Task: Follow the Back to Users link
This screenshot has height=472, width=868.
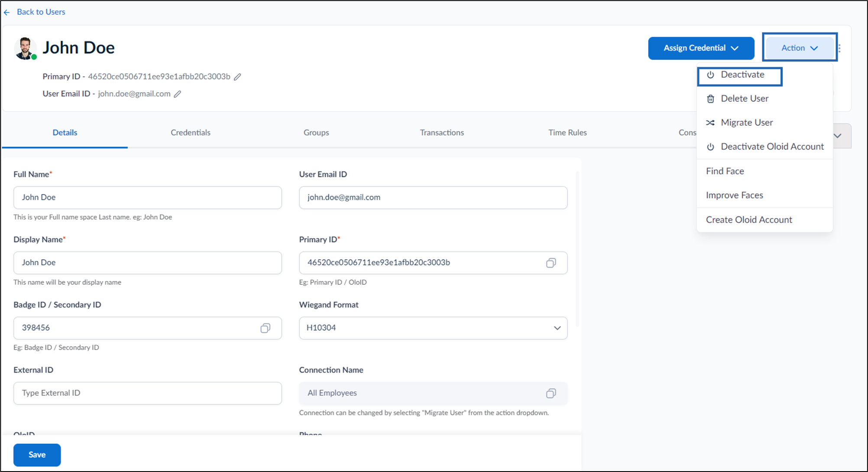Action: (41, 12)
